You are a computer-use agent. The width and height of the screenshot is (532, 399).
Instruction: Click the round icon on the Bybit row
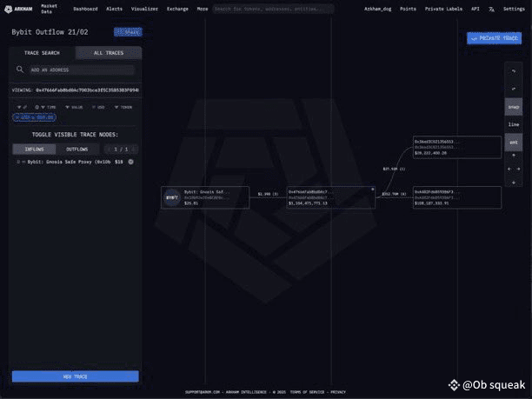click(x=130, y=163)
